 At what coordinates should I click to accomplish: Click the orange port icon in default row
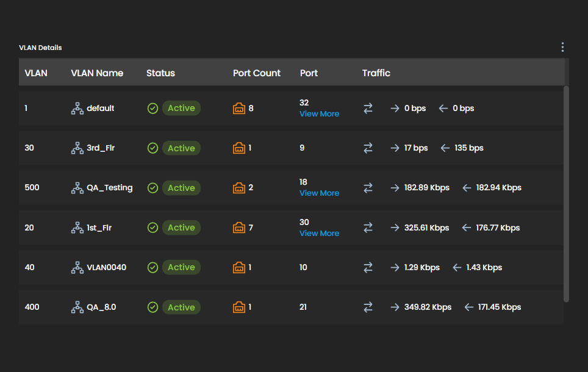pos(239,109)
